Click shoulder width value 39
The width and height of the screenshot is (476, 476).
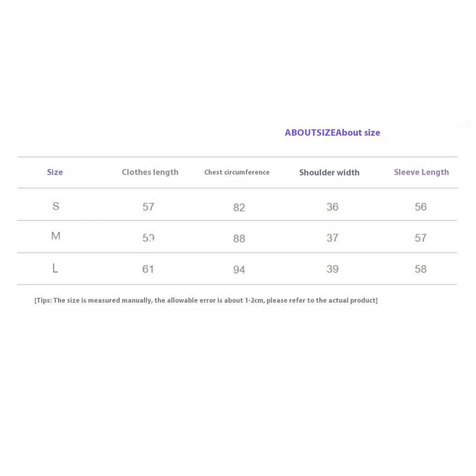click(332, 269)
